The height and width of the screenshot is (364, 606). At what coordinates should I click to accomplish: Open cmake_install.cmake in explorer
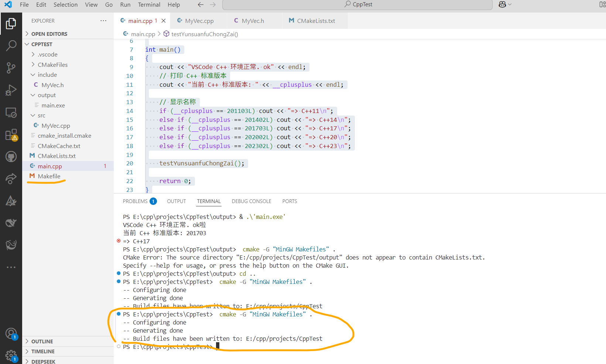pos(68,135)
